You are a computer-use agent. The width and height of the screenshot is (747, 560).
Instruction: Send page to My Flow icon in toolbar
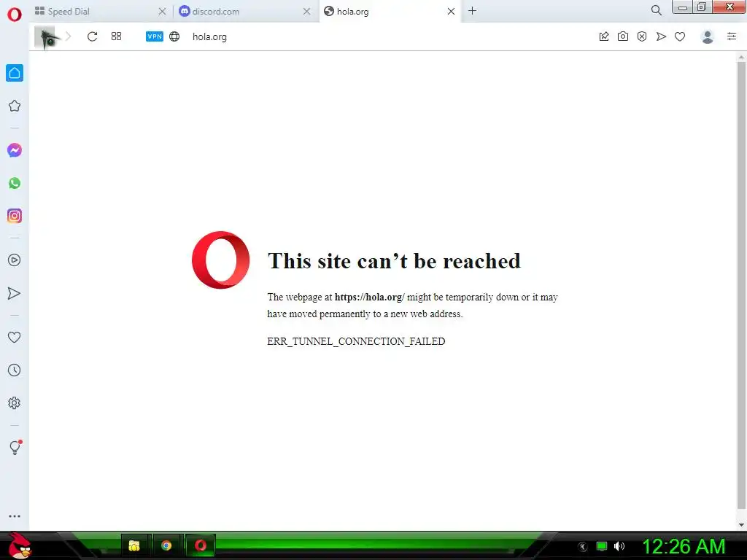[x=661, y=36]
